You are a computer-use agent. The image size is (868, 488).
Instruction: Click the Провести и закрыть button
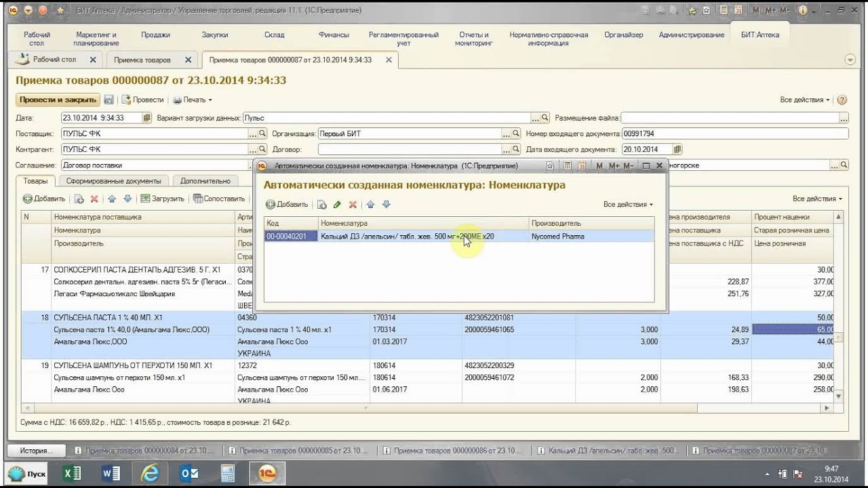pyautogui.click(x=58, y=100)
